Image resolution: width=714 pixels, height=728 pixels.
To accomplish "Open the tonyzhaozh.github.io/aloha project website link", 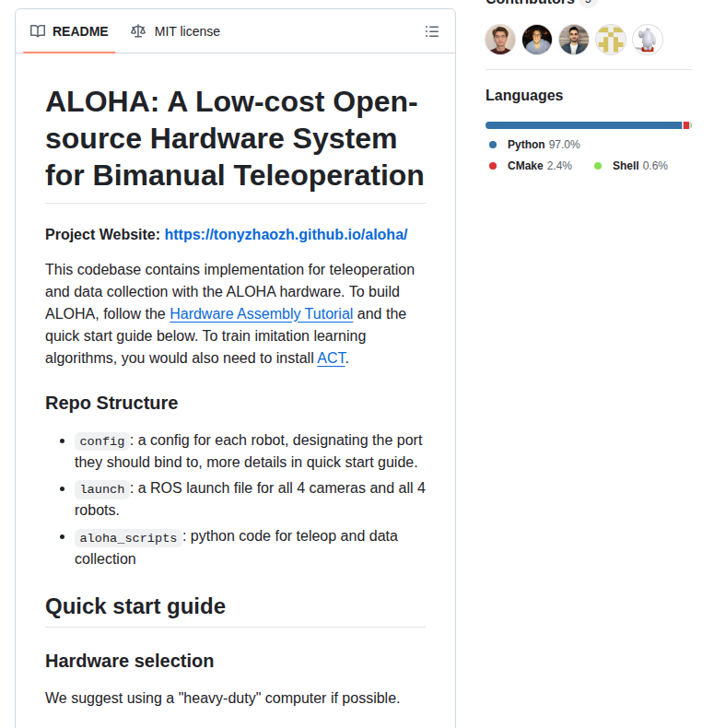I will [286, 234].
